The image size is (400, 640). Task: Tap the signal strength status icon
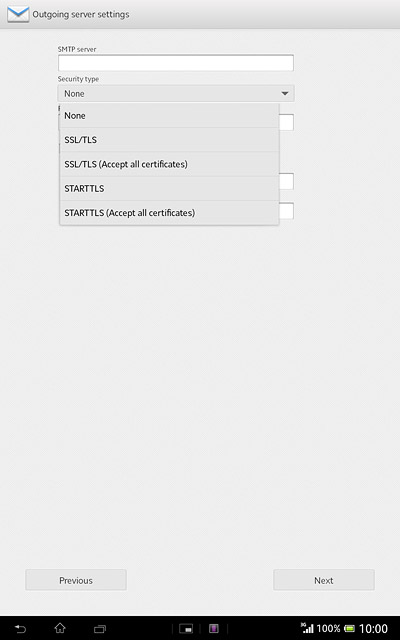pos(307,628)
